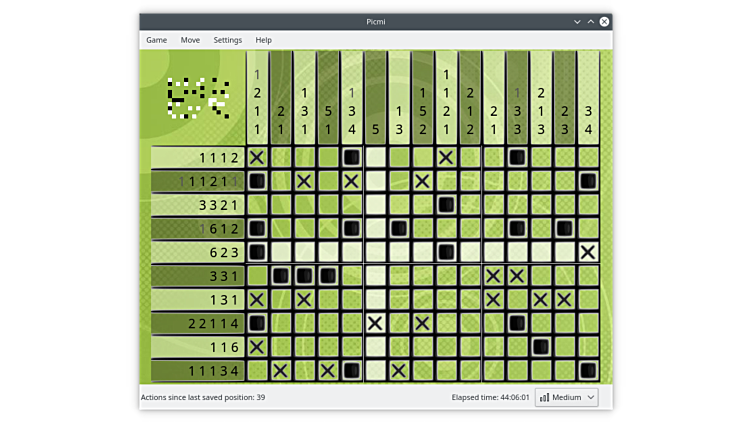This screenshot has height=423, width=752.
Task: Click the filled box in row "1 1 6"
Action: (540, 346)
